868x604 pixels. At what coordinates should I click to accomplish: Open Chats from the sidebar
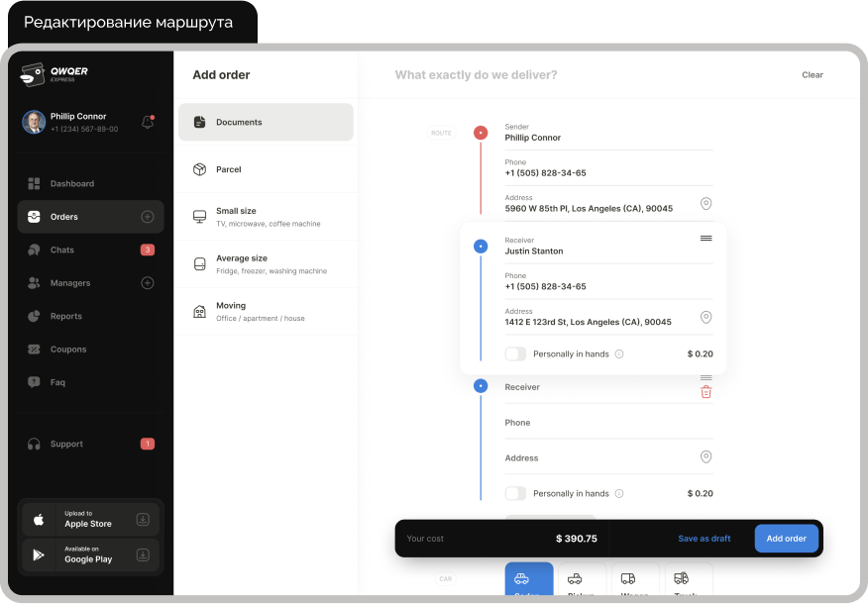(x=62, y=251)
